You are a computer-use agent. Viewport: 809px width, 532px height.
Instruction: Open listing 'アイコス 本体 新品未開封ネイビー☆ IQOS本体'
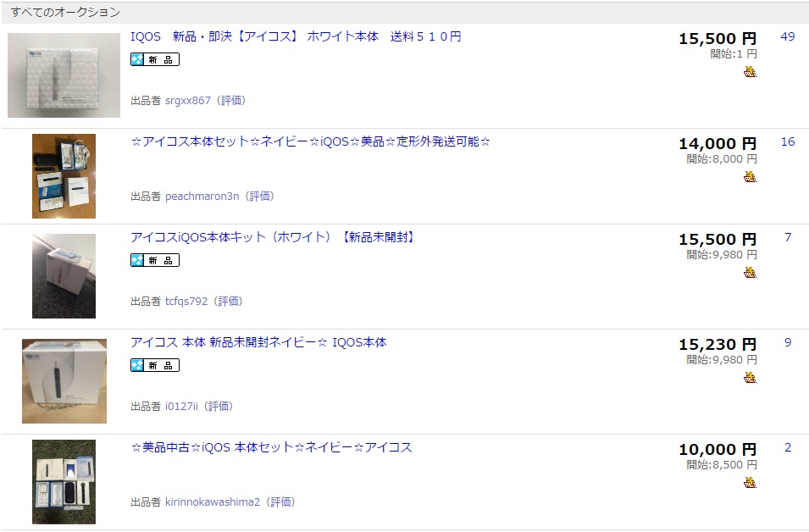(258, 342)
